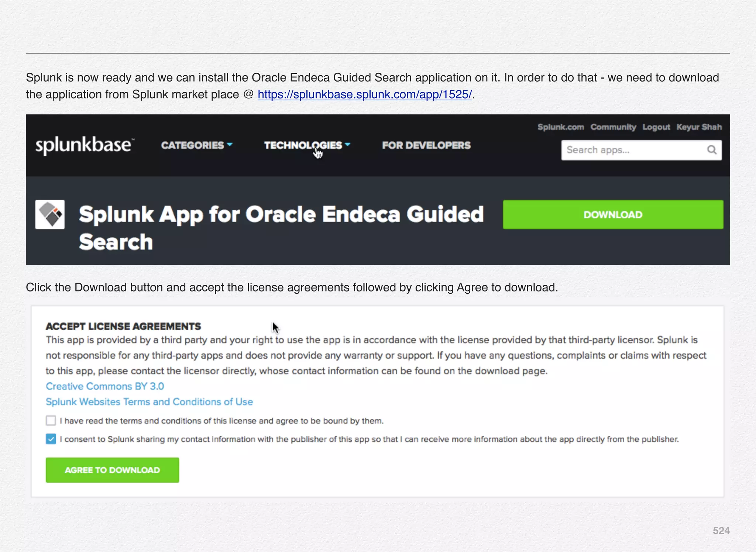
Task: Click the Agree to Download button
Action: coord(112,470)
